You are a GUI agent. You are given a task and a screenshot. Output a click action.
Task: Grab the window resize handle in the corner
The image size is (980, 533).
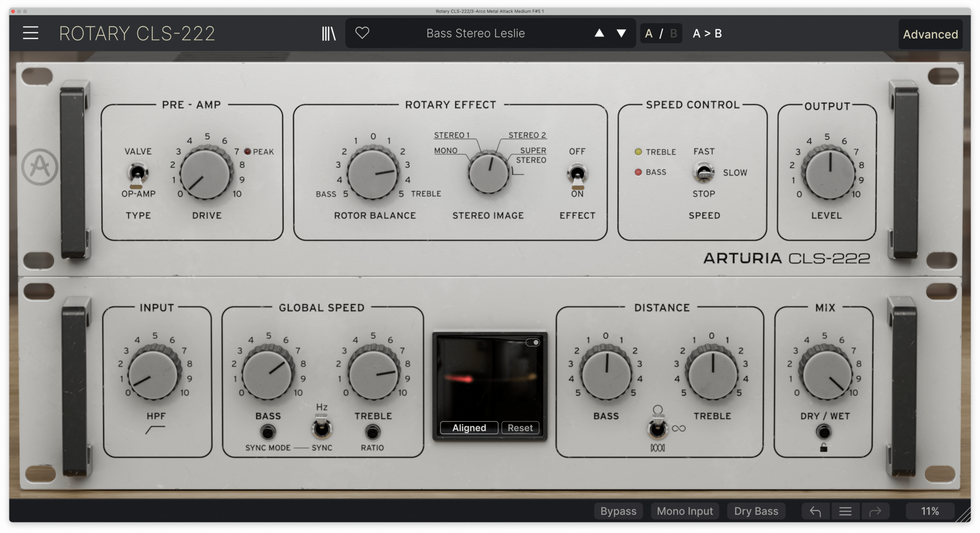963,514
